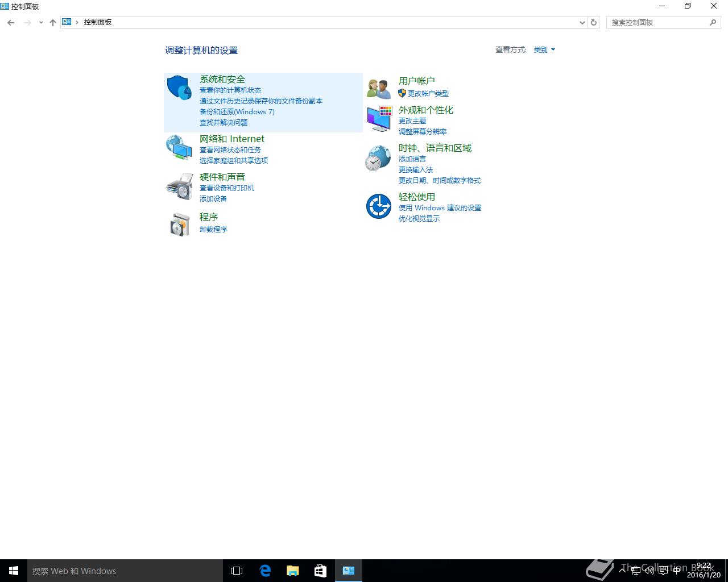Click 优化视觉显示 link

(x=419, y=219)
